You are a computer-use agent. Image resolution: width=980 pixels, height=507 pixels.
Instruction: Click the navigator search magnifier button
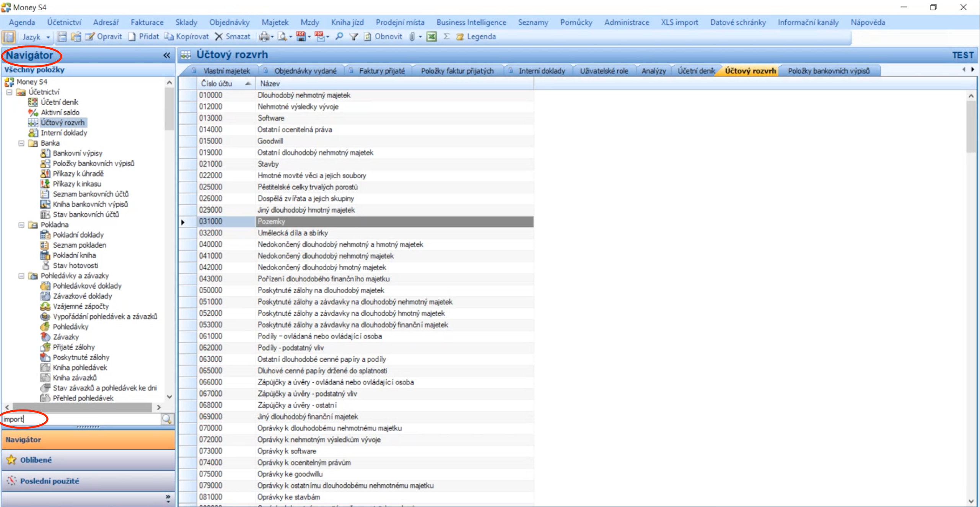tap(167, 419)
